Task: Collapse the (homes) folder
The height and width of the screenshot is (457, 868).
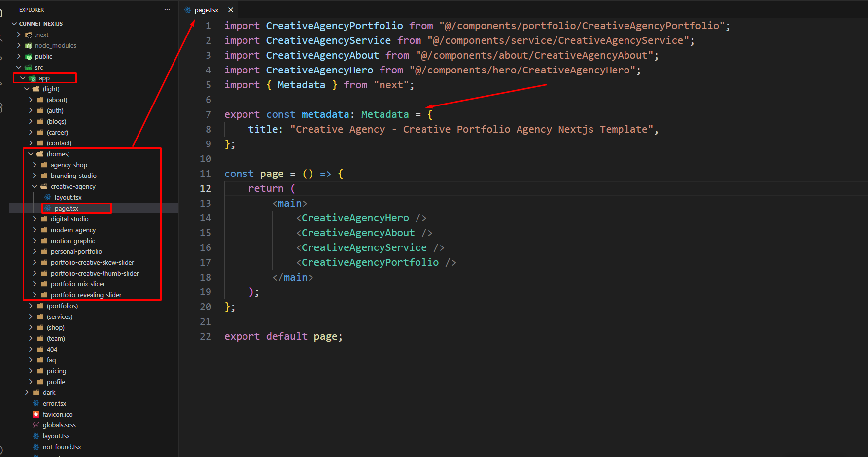Action: pyautogui.click(x=31, y=154)
